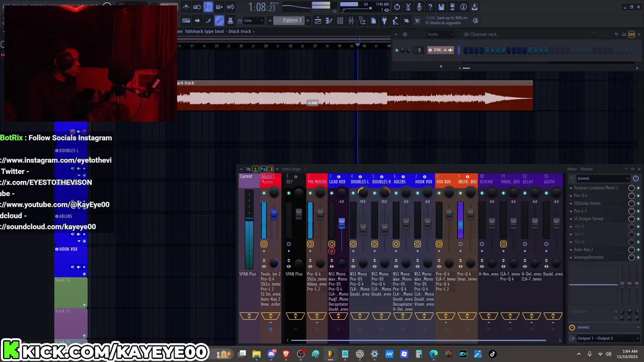644x362 pixels.
Task: Mute the REVERB mixer track
Action: [481, 193]
